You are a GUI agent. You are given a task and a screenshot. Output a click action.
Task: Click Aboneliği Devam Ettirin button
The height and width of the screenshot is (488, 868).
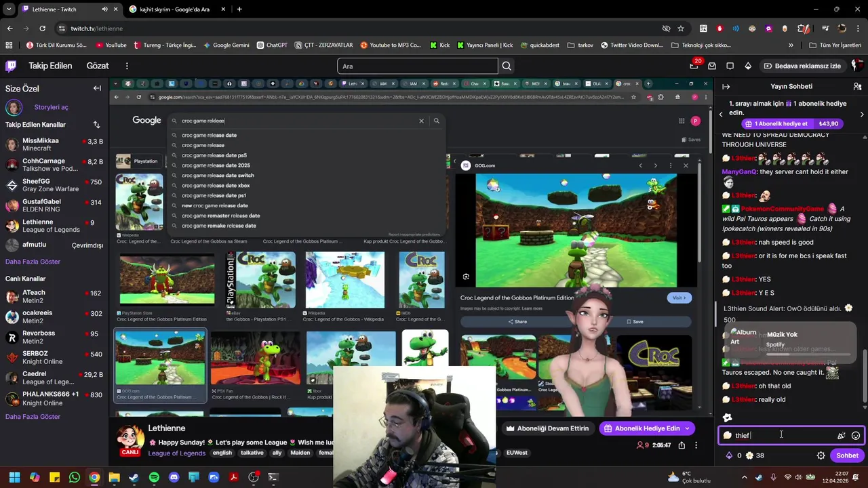click(x=547, y=428)
